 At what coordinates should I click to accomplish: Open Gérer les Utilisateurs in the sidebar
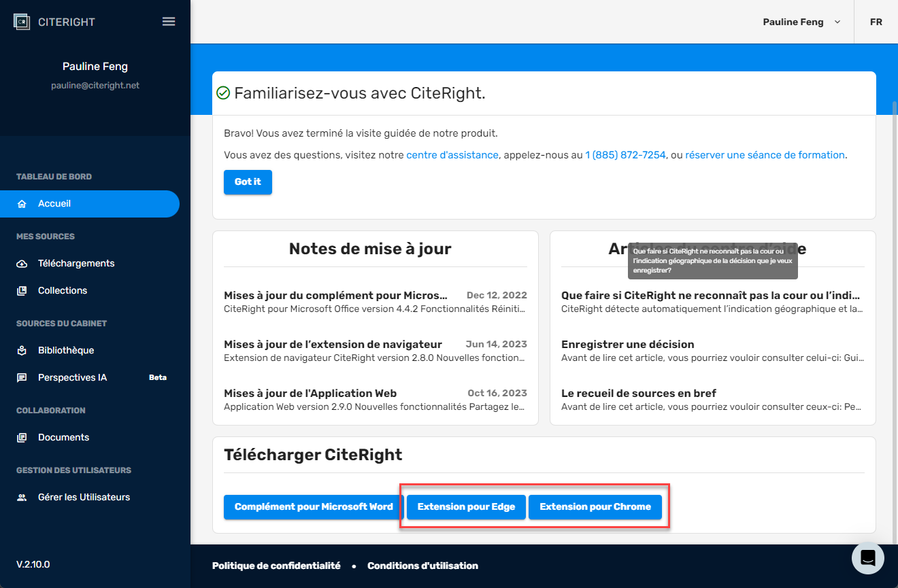(x=90, y=498)
